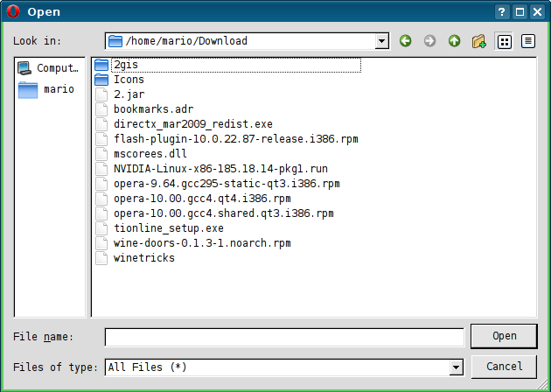
Task: Create a new folder
Action: coord(479,41)
